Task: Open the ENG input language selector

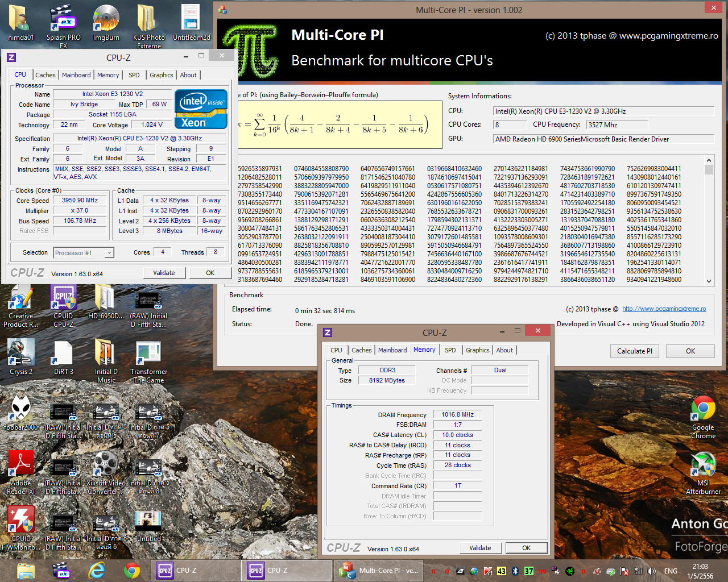Action: [671, 571]
